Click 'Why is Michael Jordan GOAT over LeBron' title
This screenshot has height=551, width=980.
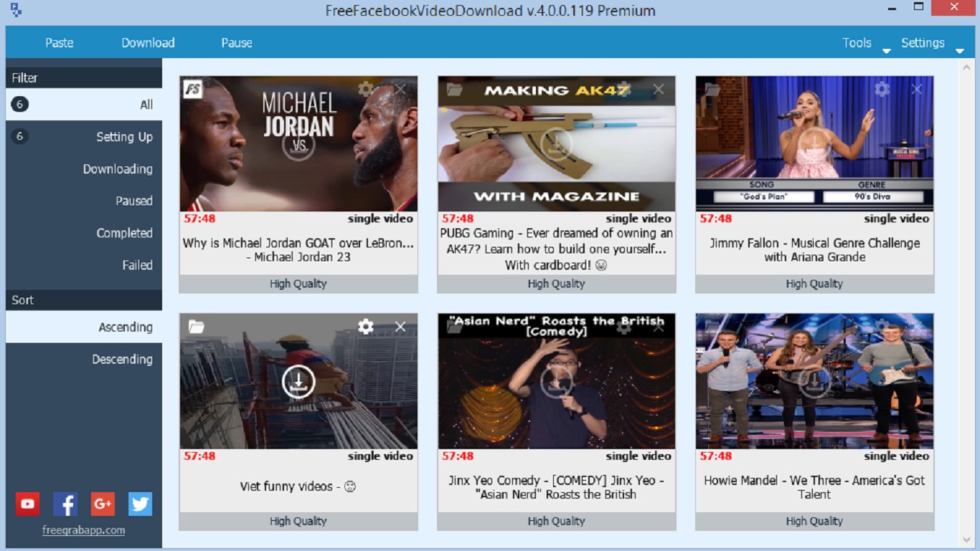point(298,250)
